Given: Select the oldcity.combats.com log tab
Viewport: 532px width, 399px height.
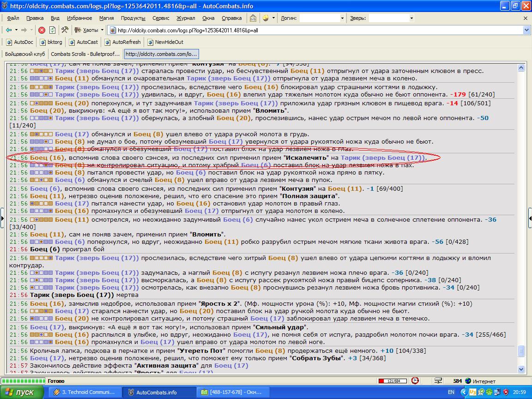Looking at the screenshot, I should (x=161, y=54).
